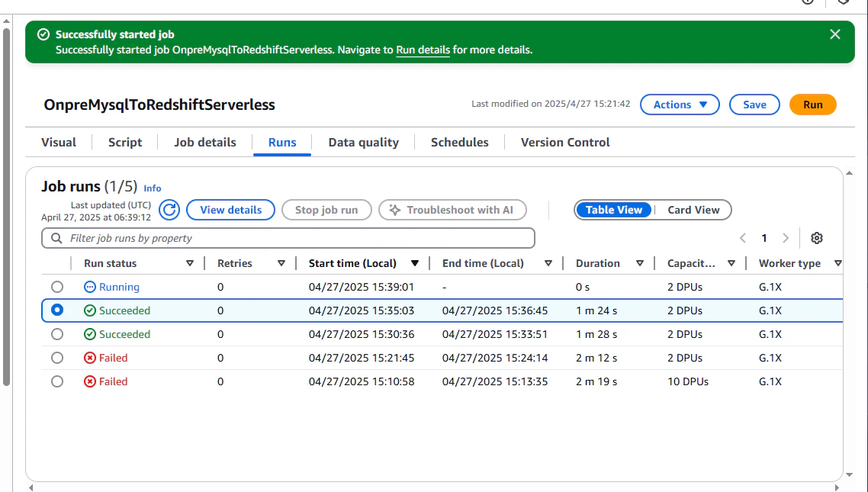Dismiss the success notification banner
Screen dimensions: 868x492
(834, 34)
